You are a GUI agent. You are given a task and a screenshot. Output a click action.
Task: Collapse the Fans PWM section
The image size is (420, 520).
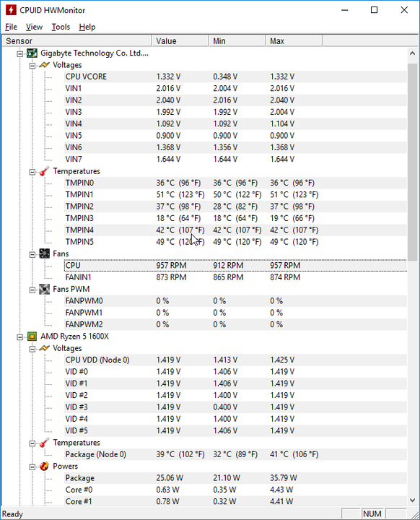[32, 290]
